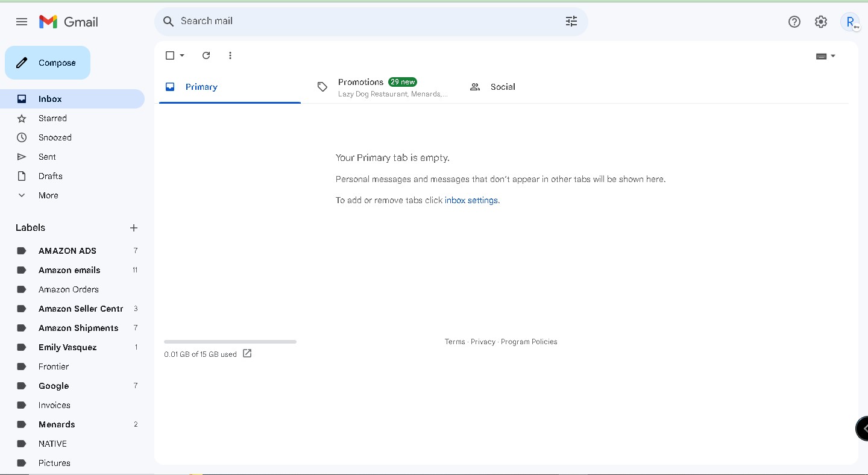The image size is (868, 475).
Task: Open the Amazon emails label
Action: [x=72, y=270]
